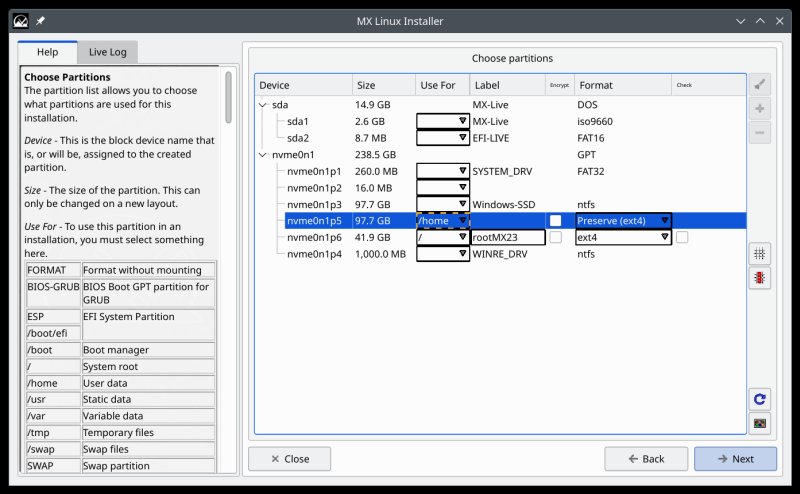Click the Next button
Screen dimensions: 800x494
pyautogui.click(x=735, y=459)
